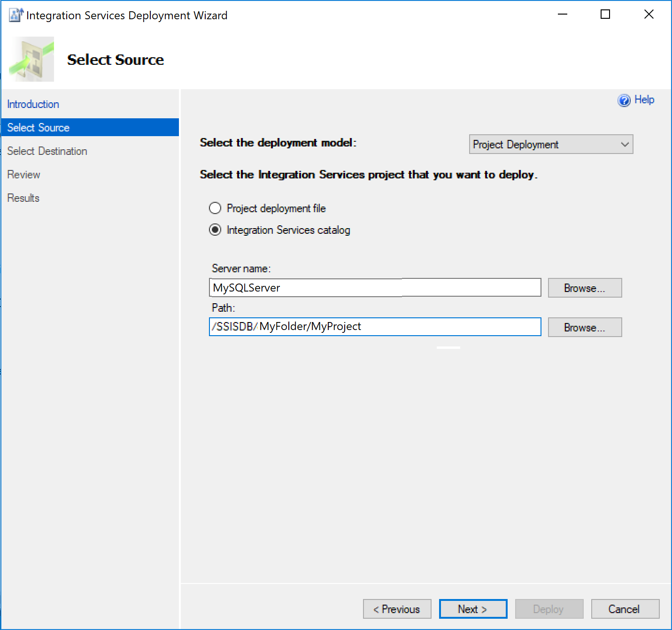Close the Deployment Wizard window
This screenshot has height=630, width=672.
[x=649, y=15]
